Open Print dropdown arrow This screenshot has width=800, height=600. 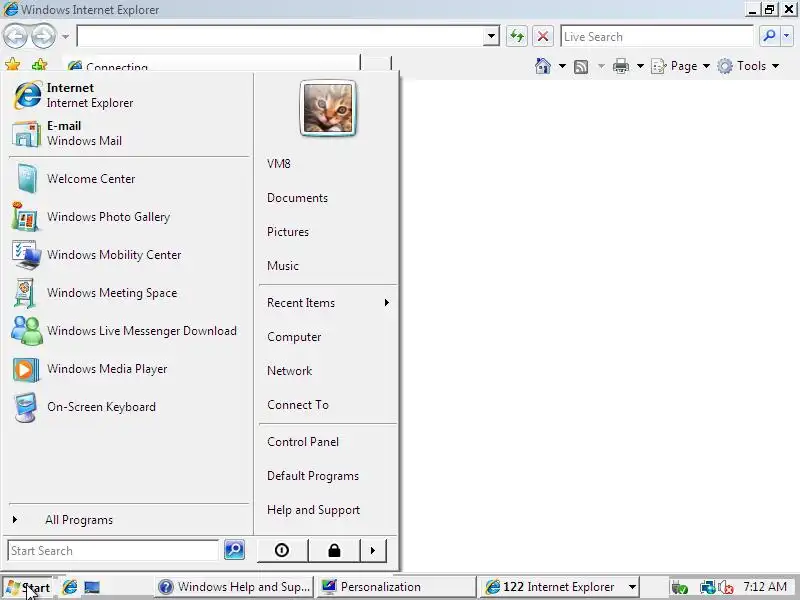coord(640,66)
